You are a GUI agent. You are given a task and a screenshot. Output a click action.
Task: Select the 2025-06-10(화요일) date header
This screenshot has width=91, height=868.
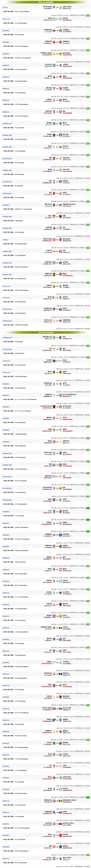point(45,2)
